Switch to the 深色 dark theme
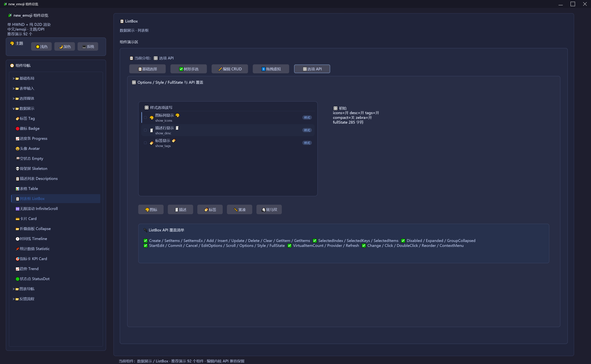The width and height of the screenshot is (591, 364). pyautogui.click(x=65, y=46)
